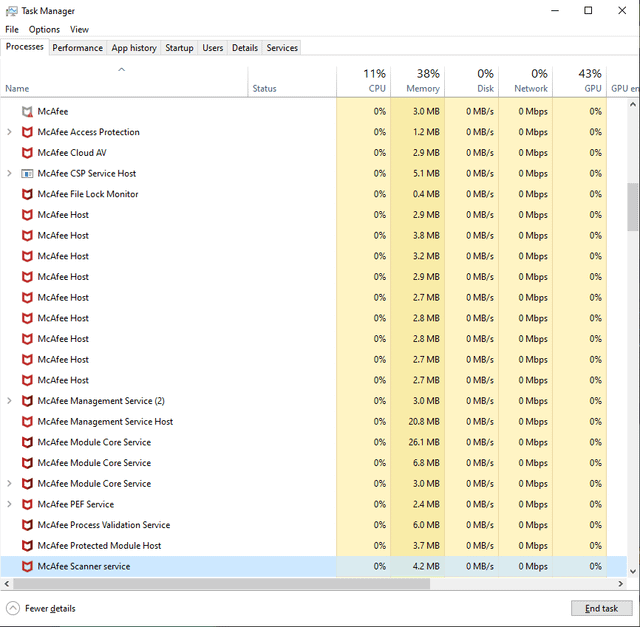
Task: Sort processes by Network column header
Action: [x=525, y=82]
